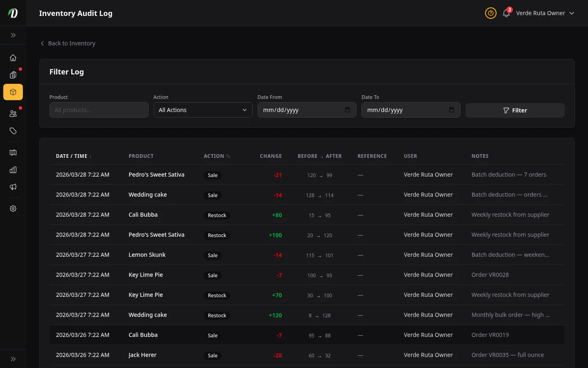Image resolution: width=588 pixels, height=368 pixels.
Task: Toggle sorting on the Action column
Action: pos(217,156)
